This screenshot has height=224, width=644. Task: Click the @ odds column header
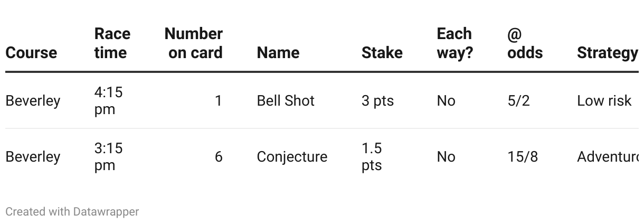tap(525, 43)
